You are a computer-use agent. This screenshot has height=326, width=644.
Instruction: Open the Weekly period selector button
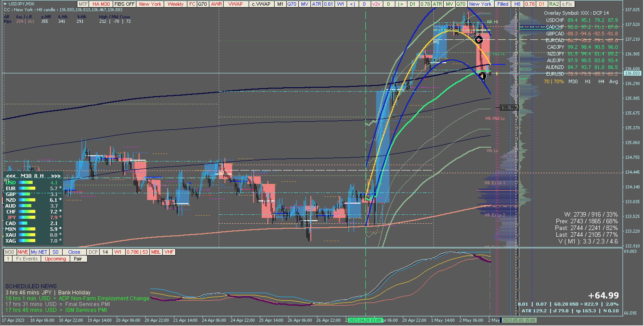(x=175, y=4)
